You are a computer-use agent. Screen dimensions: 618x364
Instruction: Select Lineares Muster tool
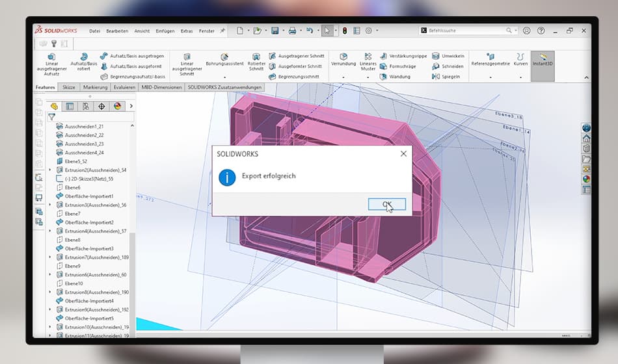coord(368,62)
